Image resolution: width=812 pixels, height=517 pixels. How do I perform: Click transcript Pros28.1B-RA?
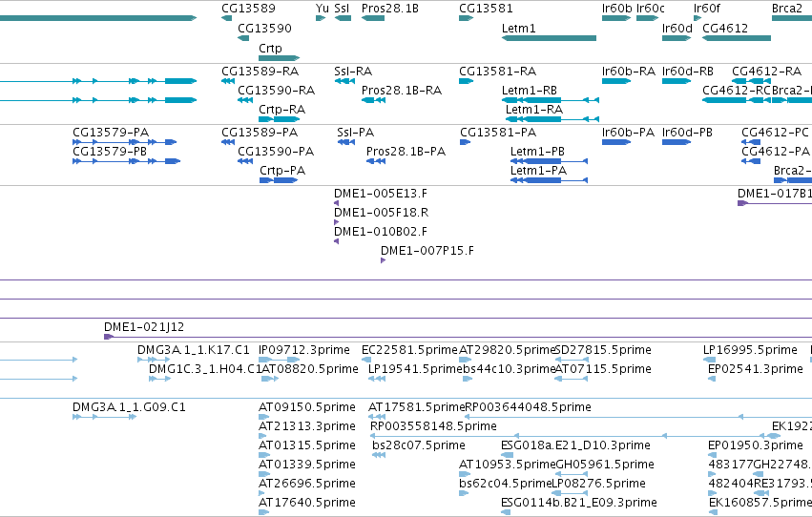[401, 90]
